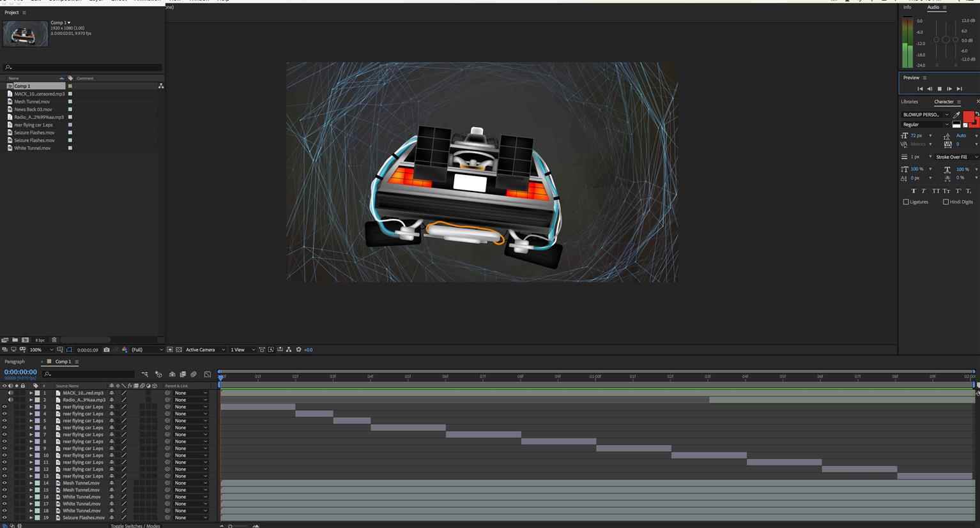Image resolution: width=980 pixels, height=528 pixels.
Task: Apply Subscript text style
Action: click(969, 191)
